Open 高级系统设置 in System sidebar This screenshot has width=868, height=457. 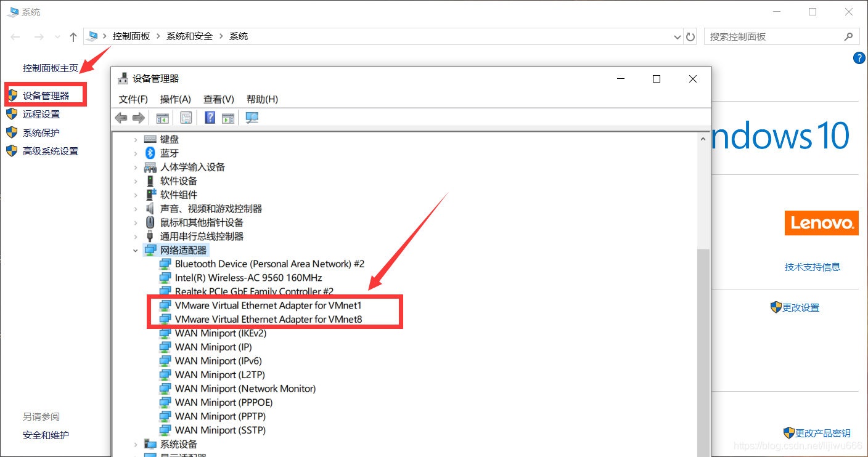coord(51,151)
